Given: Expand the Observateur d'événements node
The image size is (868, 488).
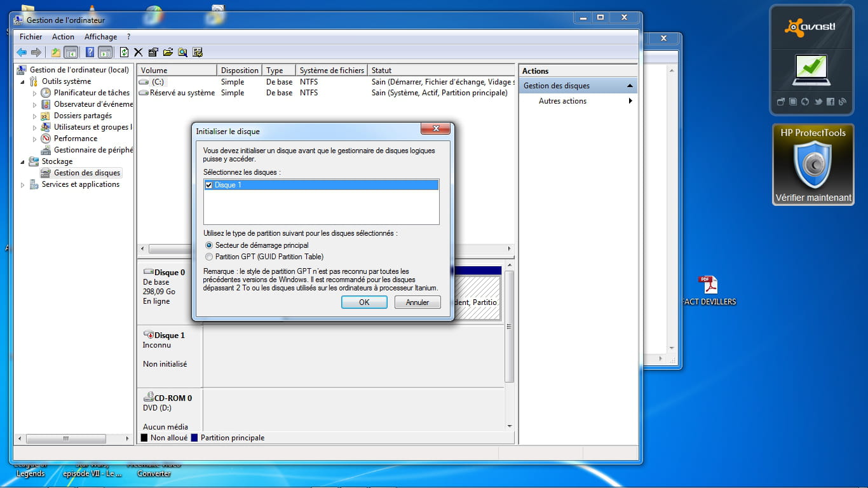Looking at the screenshot, I should [x=35, y=105].
